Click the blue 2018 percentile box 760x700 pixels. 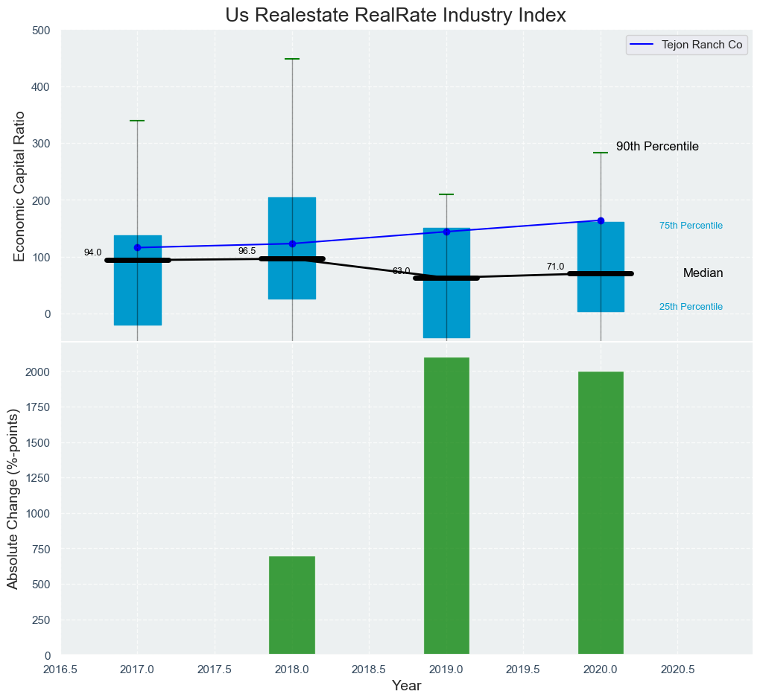[x=292, y=223]
